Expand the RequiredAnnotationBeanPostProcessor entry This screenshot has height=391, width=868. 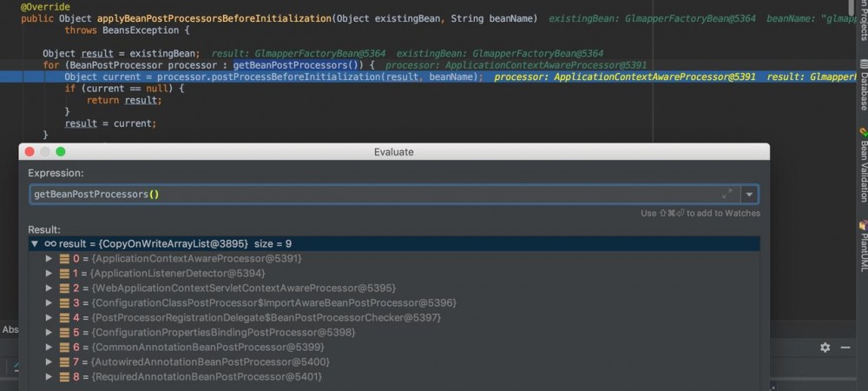49,377
